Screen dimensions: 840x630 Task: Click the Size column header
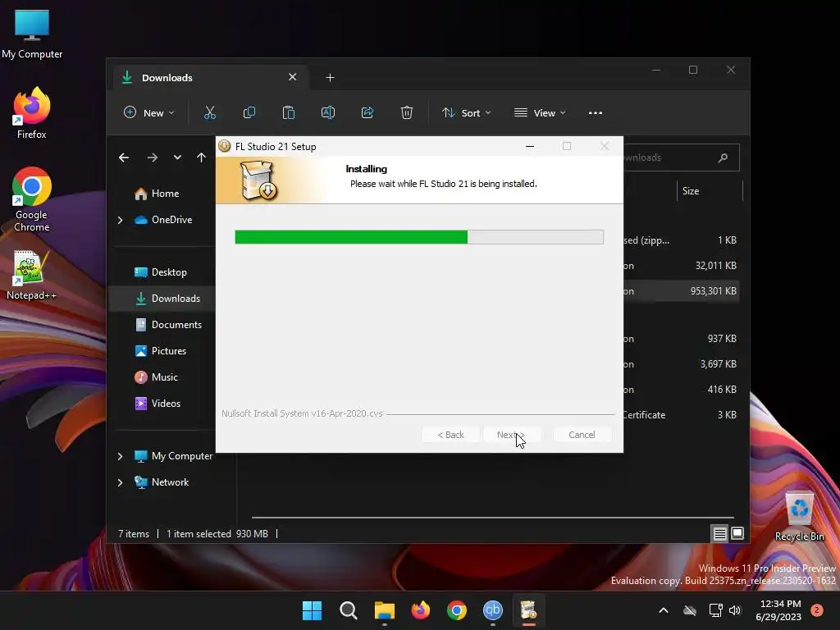coord(691,190)
